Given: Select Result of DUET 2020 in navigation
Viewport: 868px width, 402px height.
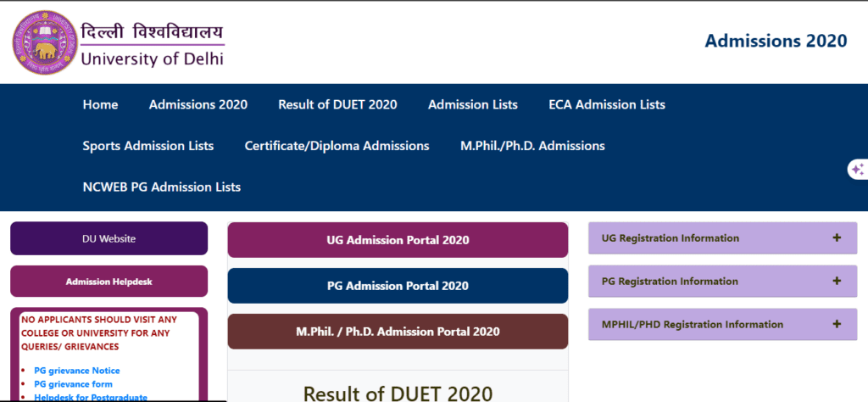Looking at the screenshot, I should point(337,104).
